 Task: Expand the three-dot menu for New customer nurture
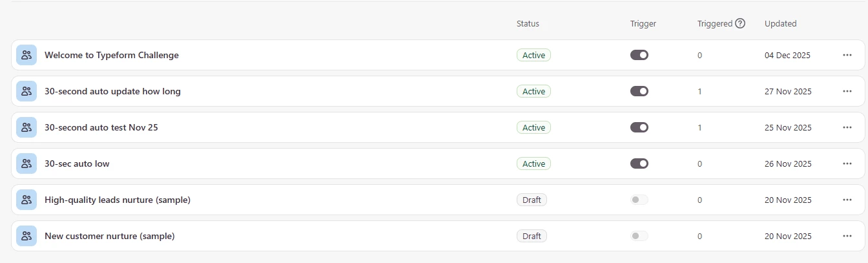pyautogui.click(x=847, y=236)
